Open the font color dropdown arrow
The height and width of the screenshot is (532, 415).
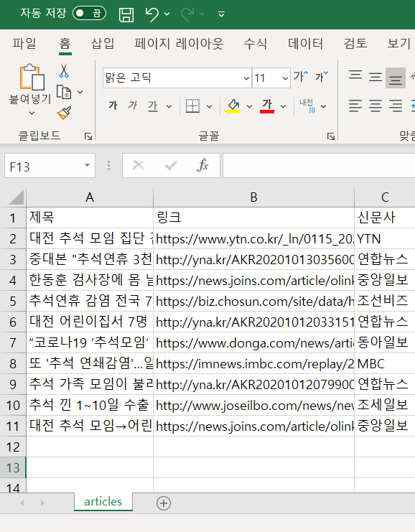[283, 106]
